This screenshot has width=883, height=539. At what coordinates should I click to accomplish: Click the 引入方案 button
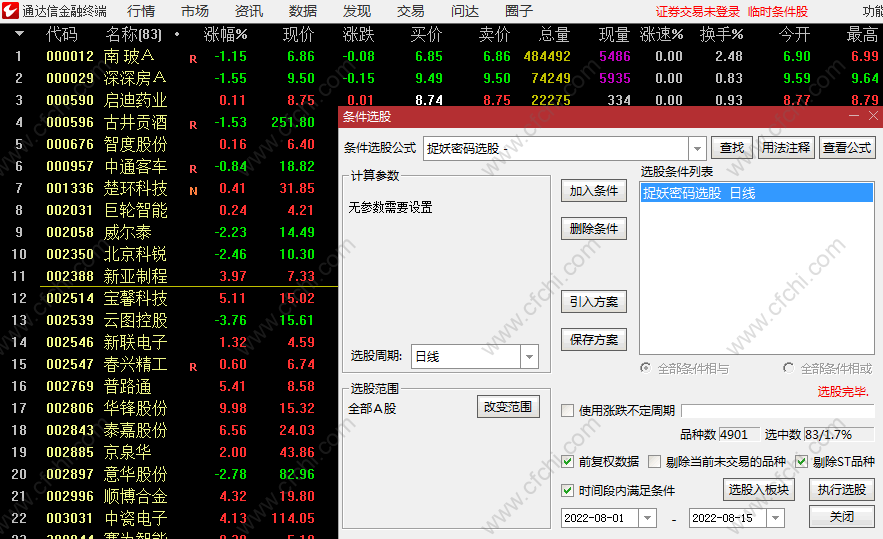pyautogui.click(x=594, y=302)
